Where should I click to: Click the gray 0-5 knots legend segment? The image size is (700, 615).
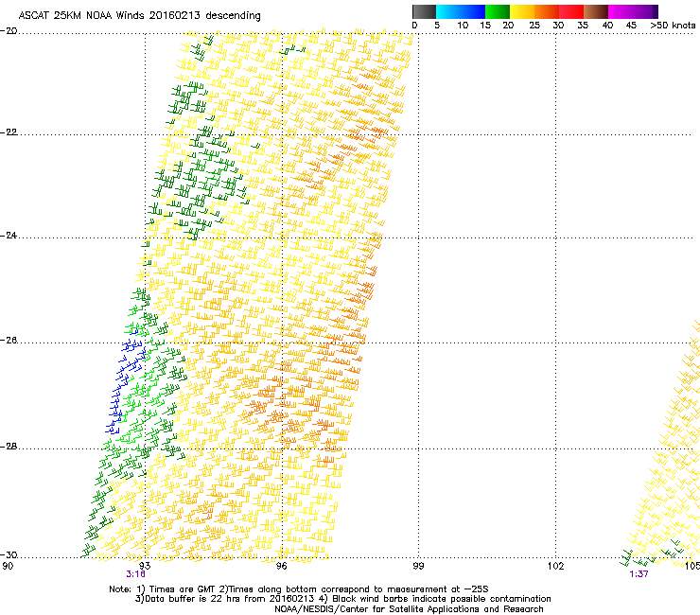424,11
